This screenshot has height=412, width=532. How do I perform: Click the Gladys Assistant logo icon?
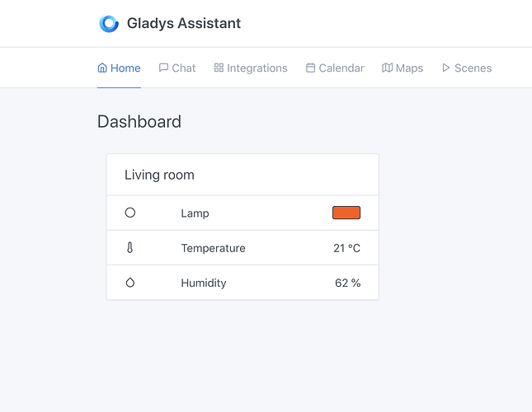[x=109, y=24]
